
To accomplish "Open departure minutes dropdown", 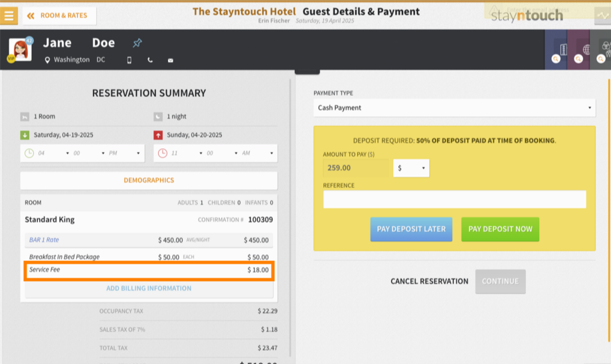I will (x=222, y=153).
